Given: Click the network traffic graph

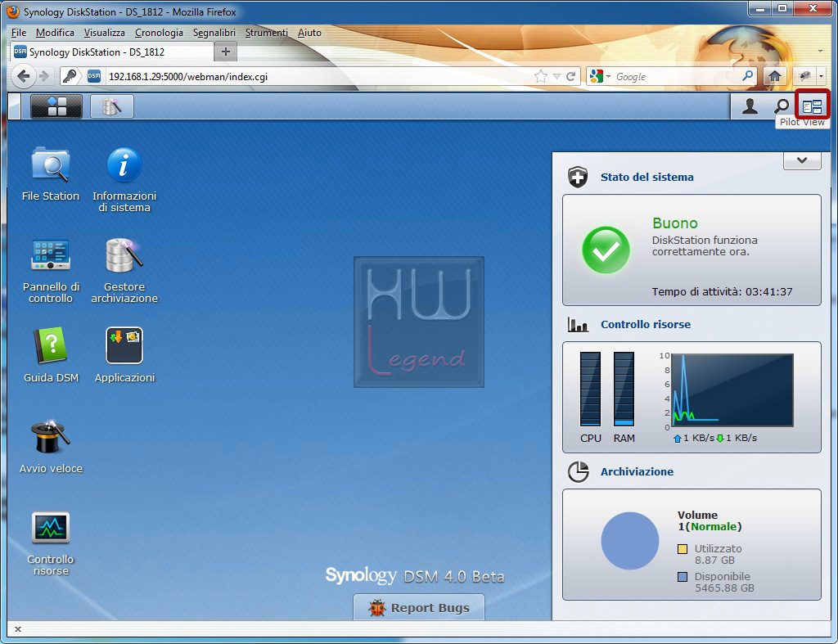Looking at the screenshot, I should (x=732, y=390).
